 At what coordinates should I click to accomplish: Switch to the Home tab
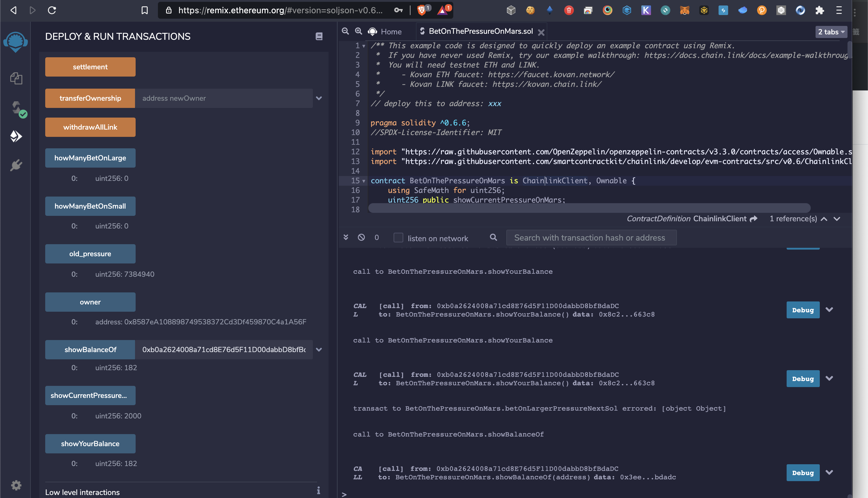coord(391,31)
